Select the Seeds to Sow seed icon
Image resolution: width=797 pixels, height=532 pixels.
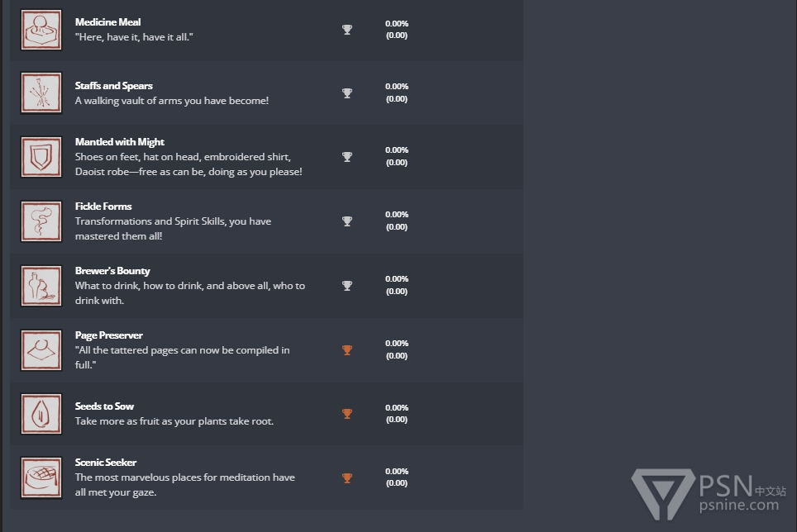pyautogui.click(x=41, y=414)
